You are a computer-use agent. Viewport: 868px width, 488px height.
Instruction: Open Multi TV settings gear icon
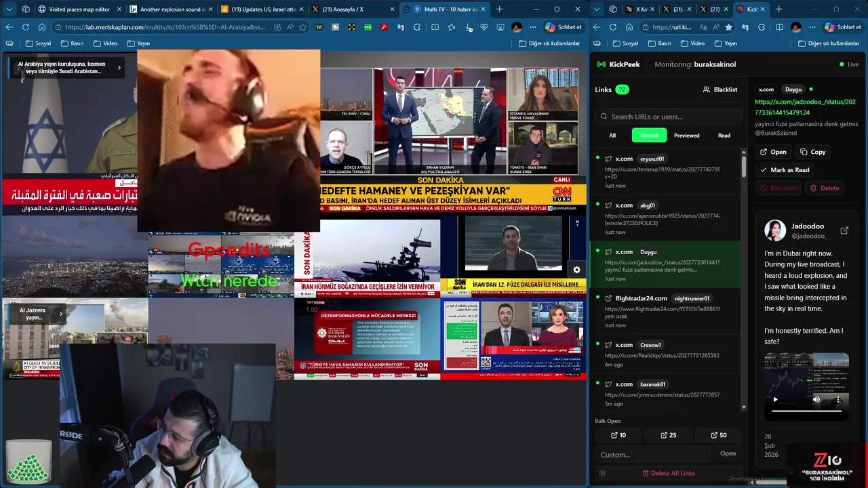coord(576,270)
